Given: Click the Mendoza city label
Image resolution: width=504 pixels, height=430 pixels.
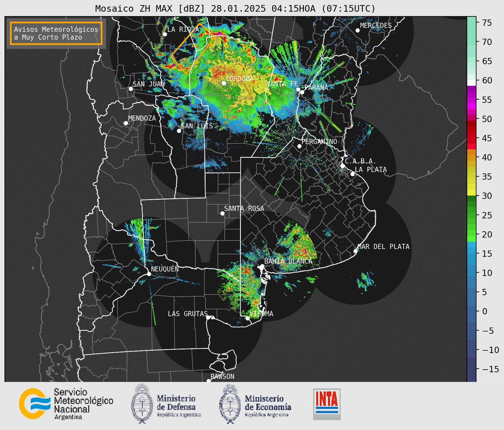Looking at the screenshot, I should [142, 118].
